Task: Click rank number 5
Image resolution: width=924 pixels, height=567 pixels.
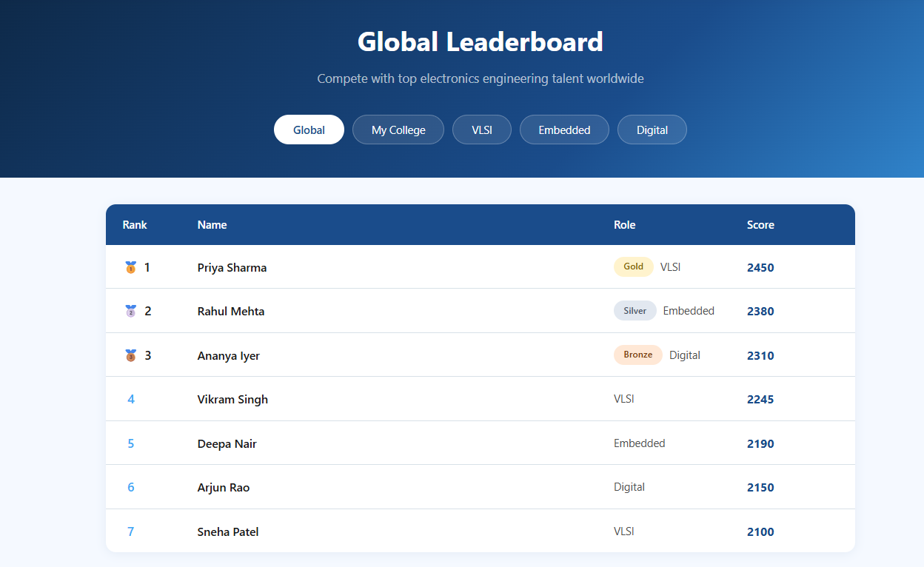Action: click(x=131, y=443)
